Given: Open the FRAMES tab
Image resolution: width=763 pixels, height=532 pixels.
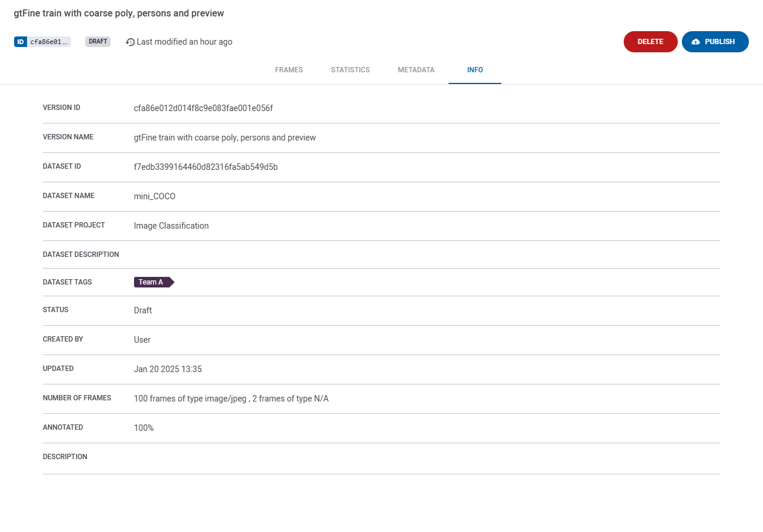Looking at the screenshot, I should [289, 69].
